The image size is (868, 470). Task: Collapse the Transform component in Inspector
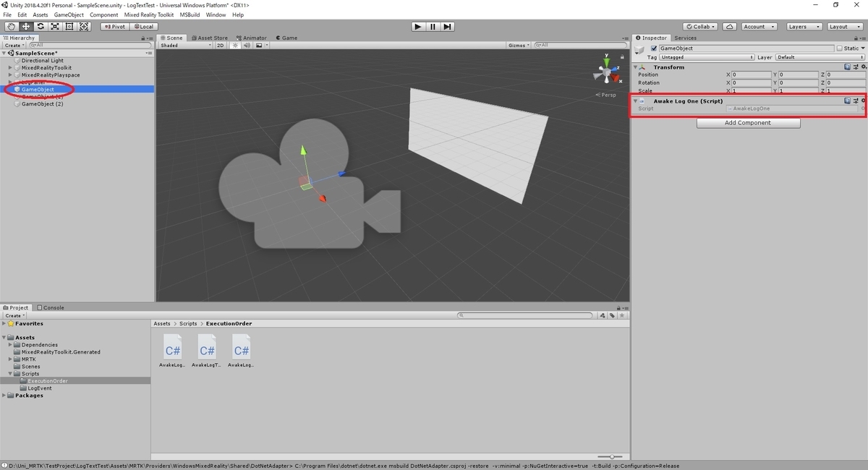click(x=634, y=67)
